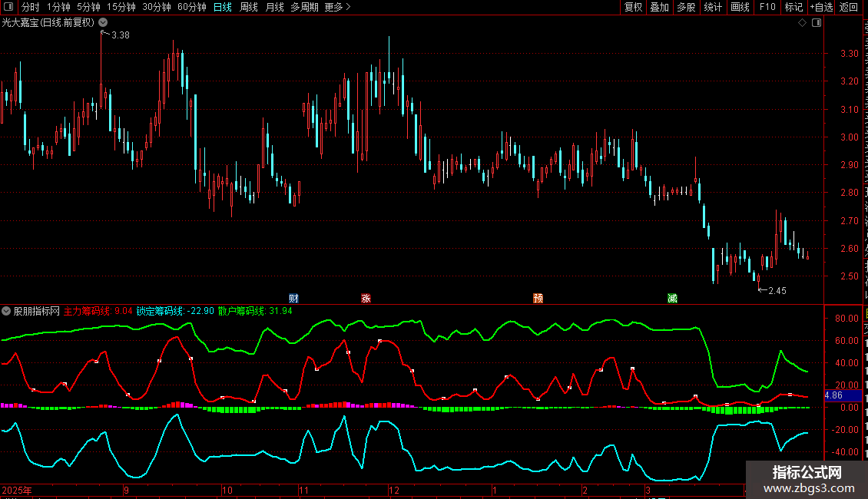
Task: Click the diamond icon near chart top right
Action: point(803,22)
